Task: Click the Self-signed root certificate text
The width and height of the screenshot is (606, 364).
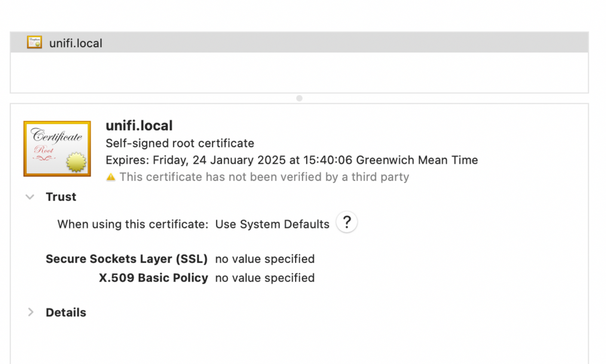Action: tap(180, 143)
